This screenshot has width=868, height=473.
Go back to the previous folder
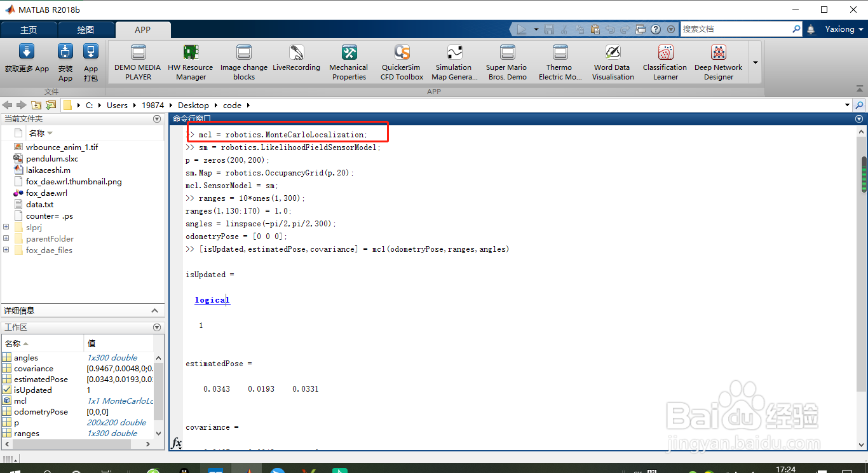(8, 105)
